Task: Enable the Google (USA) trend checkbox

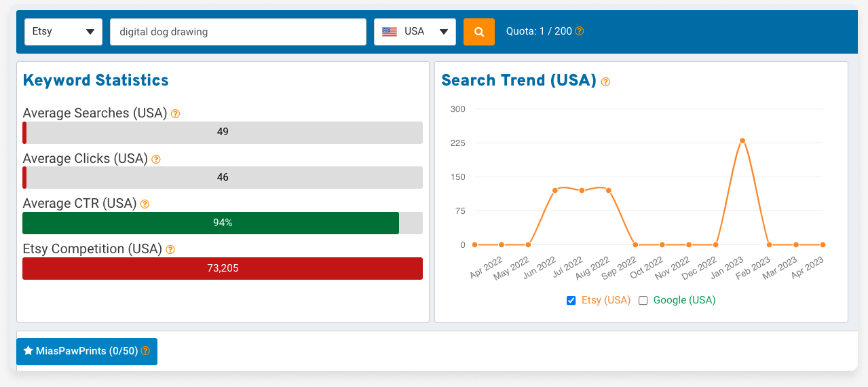Action: [x=643, y=300]
